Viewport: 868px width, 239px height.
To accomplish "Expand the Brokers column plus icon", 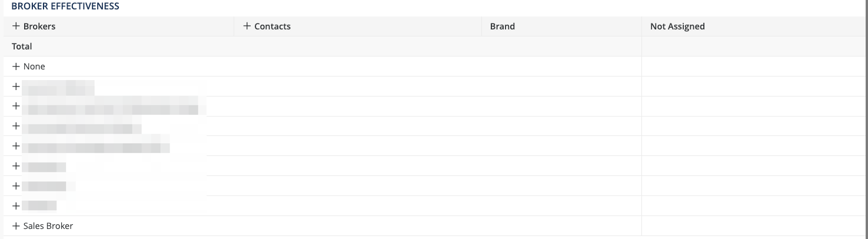I will click(x=16, y=26).
